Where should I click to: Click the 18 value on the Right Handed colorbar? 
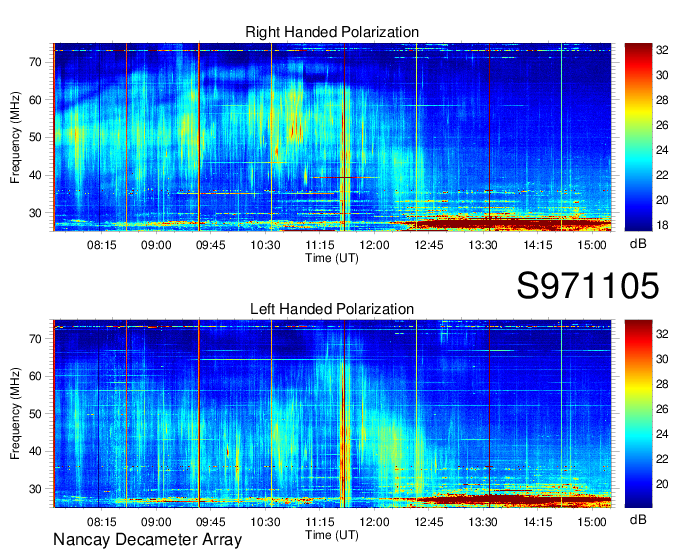(x=662, y=225)
